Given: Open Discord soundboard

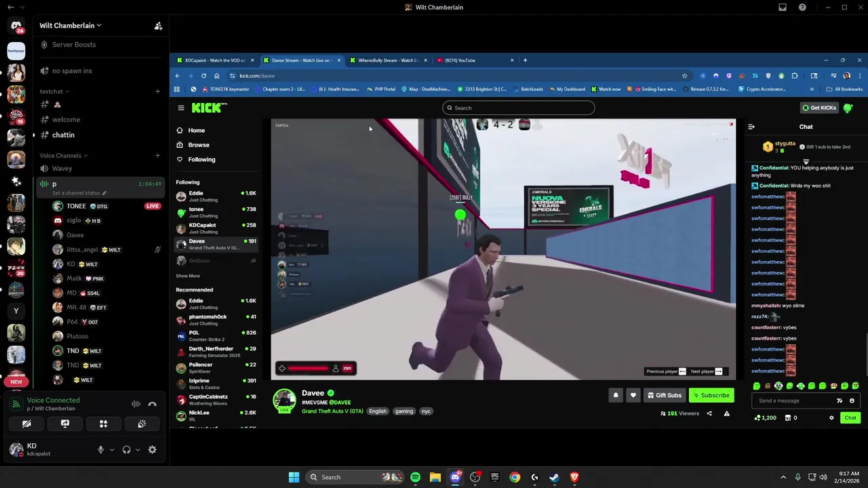Looking at the screenshot, I should click(142, 424).
